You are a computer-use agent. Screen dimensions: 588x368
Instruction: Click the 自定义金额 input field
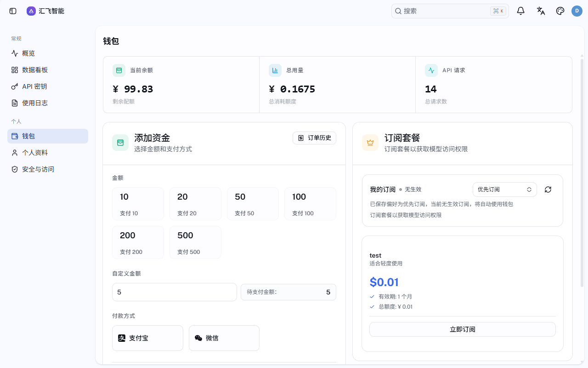tap(175, 292)
